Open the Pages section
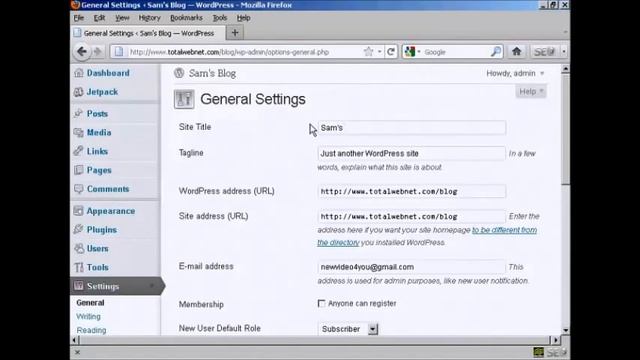640x360 pixels. [99, 170]
